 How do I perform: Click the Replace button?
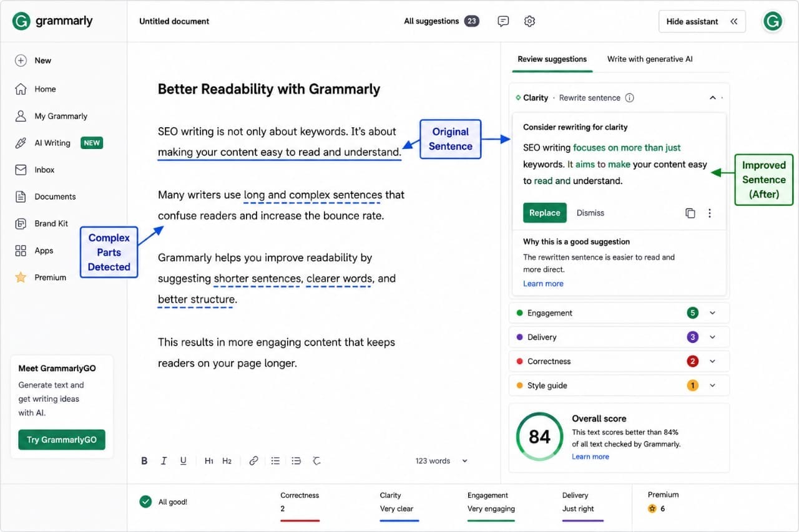coord(545,213)
